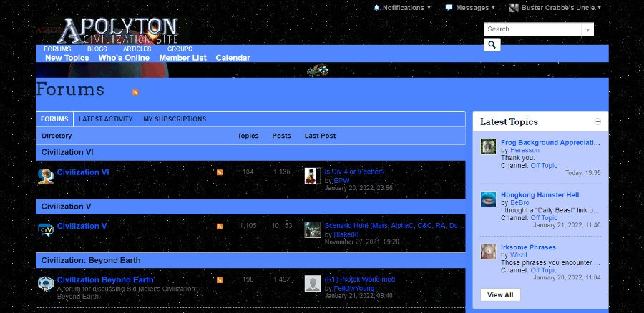Screen dimensions: 644x313
Task: Open Blake00's profile link
Action: click(346, 234)
